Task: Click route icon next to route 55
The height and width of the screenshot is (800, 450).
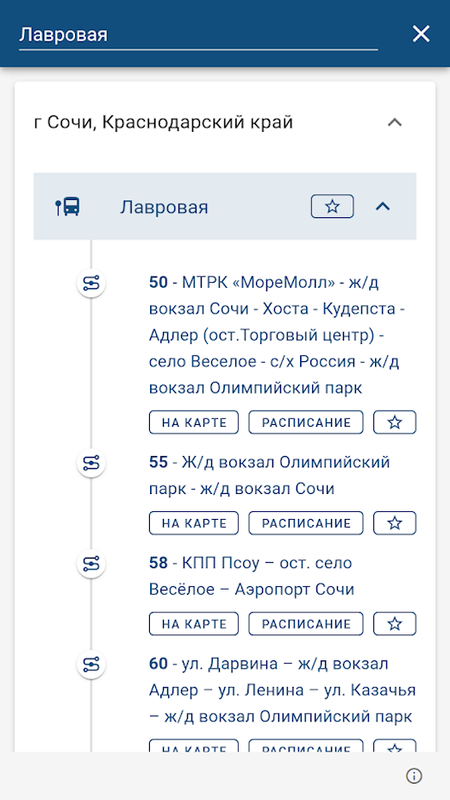Action: click(x=91, y=463)
